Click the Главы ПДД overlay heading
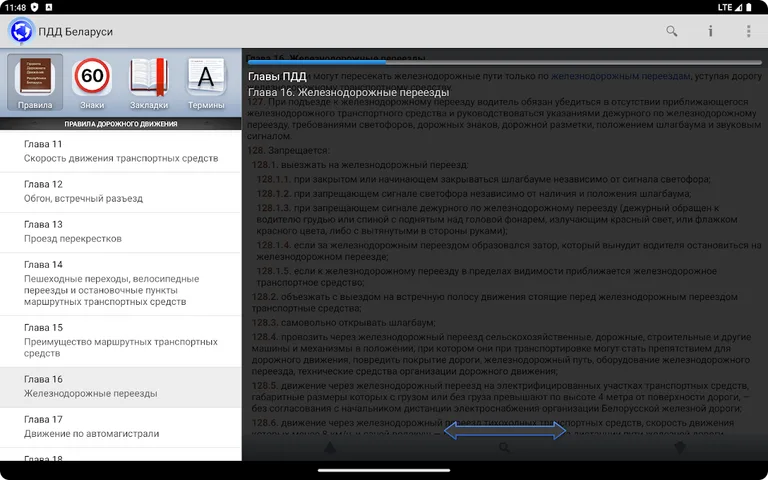768x480 pixels. click(x=277, y=77)
